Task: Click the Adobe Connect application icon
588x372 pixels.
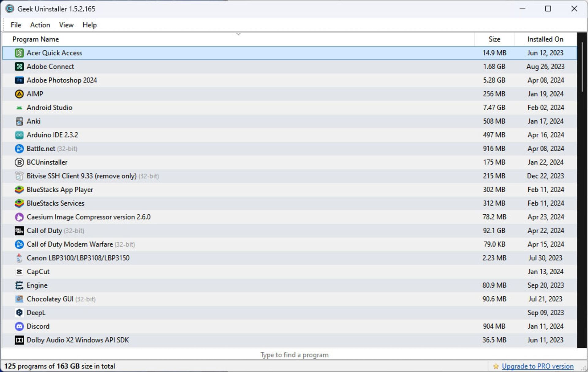Action: click(19, 66)
